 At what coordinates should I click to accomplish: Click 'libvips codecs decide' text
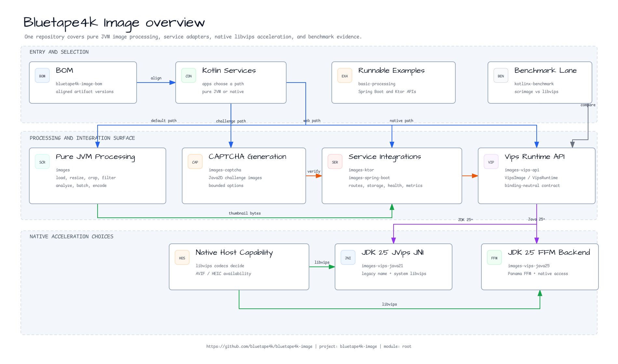(220, 266)
